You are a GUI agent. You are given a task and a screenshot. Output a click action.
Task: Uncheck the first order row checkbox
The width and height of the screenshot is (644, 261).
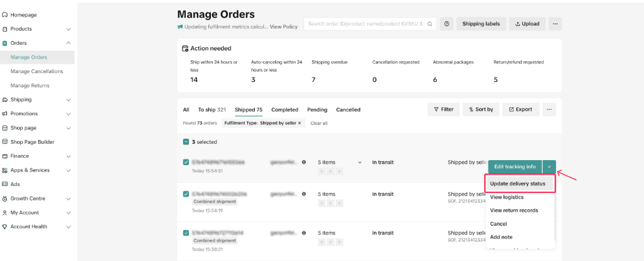pyautogui.click(x=186, y=162)
